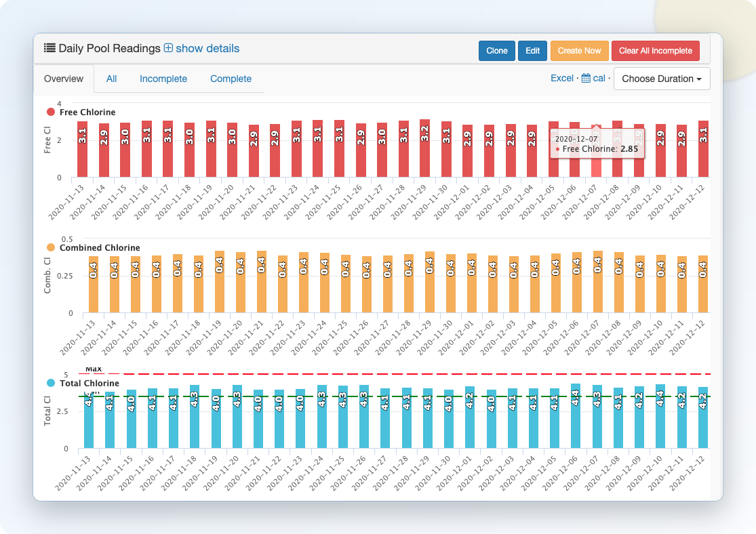Screen dimensions: 756x534
Task: Click the Free Chlorine 2.85 tooltip text
Action: click(x=600, y=149)
